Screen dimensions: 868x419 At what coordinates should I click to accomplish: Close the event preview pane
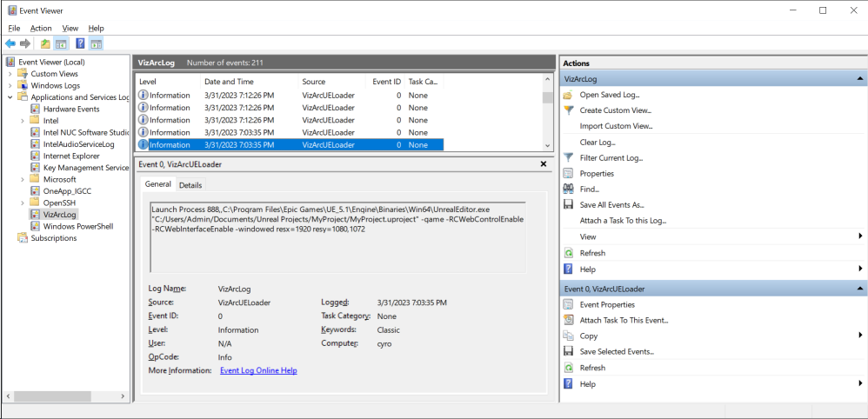(x=544, y=163)
